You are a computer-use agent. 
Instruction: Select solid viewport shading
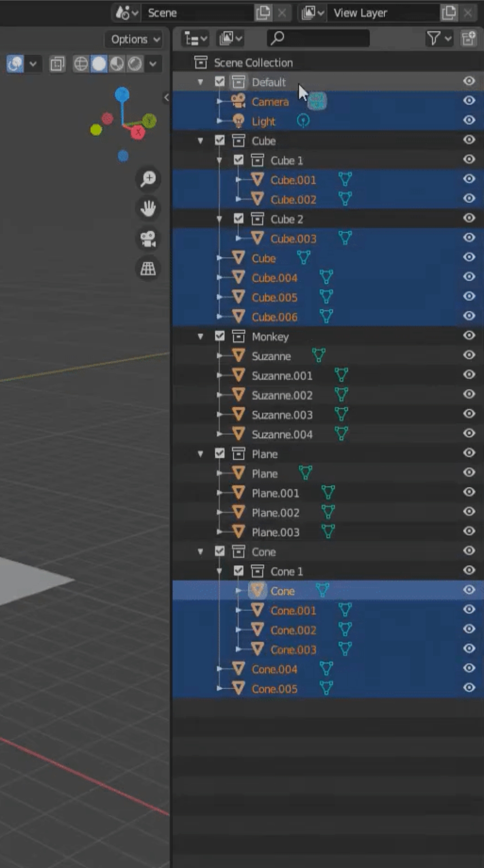point(99,64)
